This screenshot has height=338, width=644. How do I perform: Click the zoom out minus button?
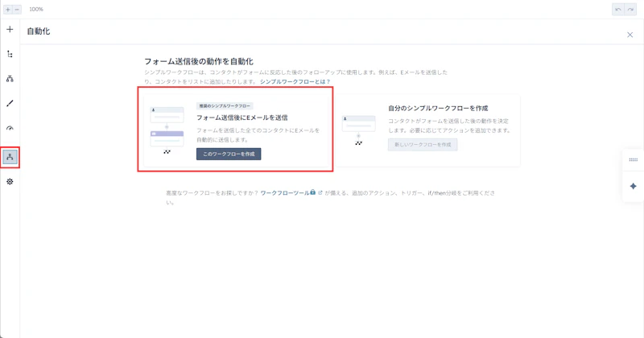pos(17,10)
